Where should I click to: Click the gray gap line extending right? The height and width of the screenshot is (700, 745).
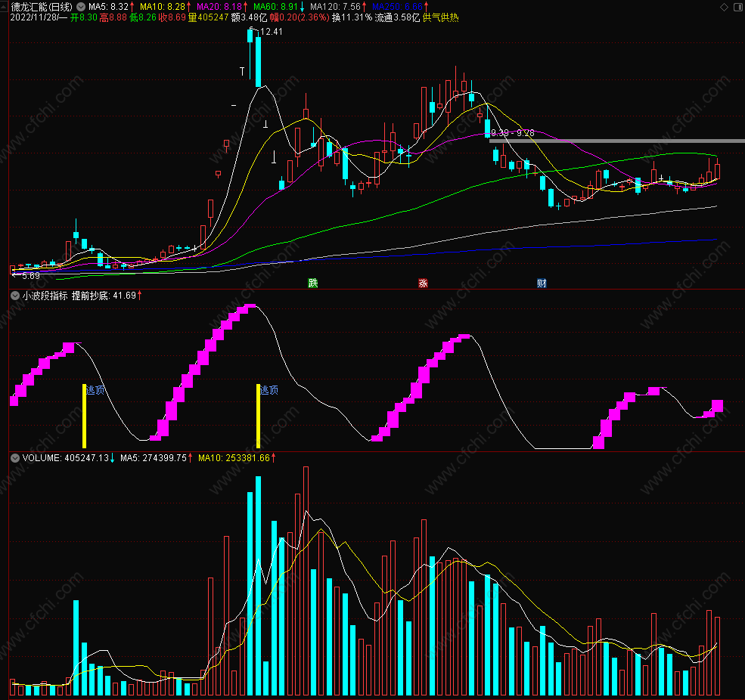pos(616,141)
